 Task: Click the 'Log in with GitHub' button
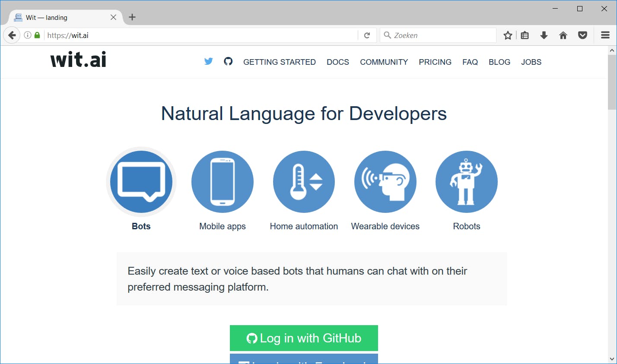pyautogui.click(x=304, y=338)
